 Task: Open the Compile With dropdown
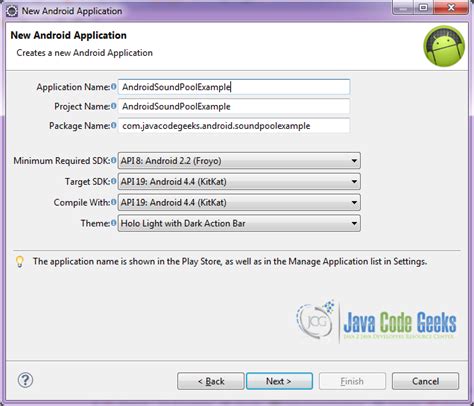[x=239, y=202]
